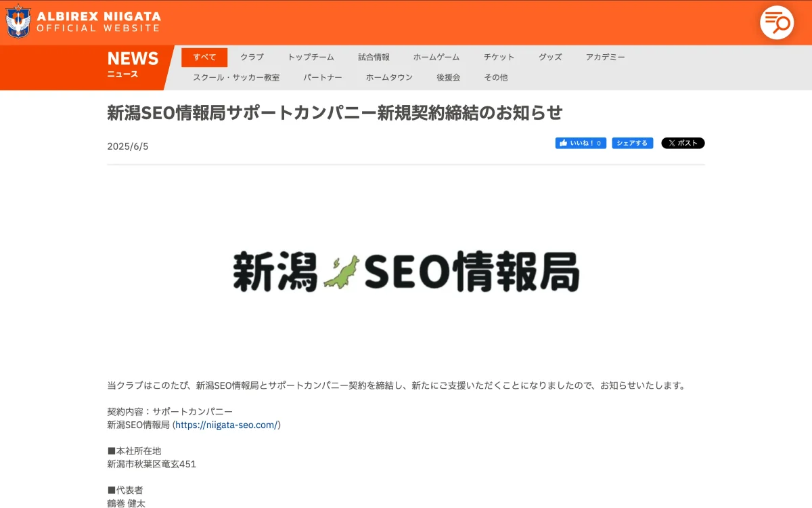Click the 新潟SEO情報局 logo image

click(406, 271)
